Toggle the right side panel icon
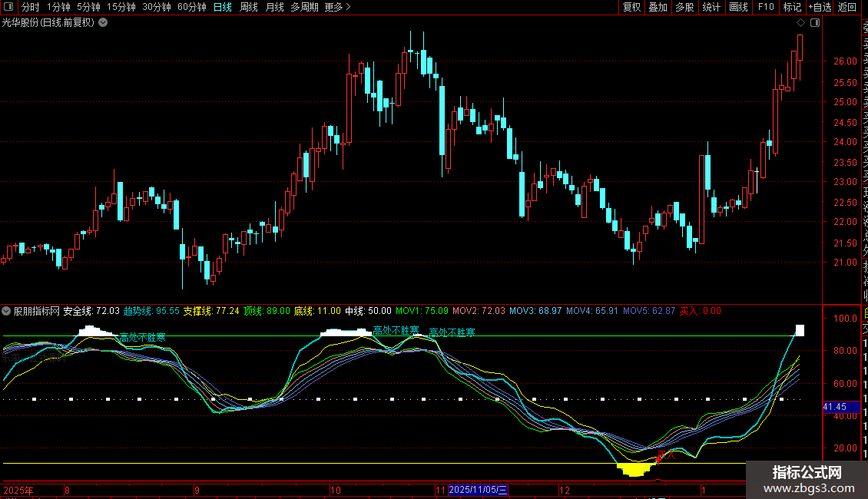 (815, 23)
